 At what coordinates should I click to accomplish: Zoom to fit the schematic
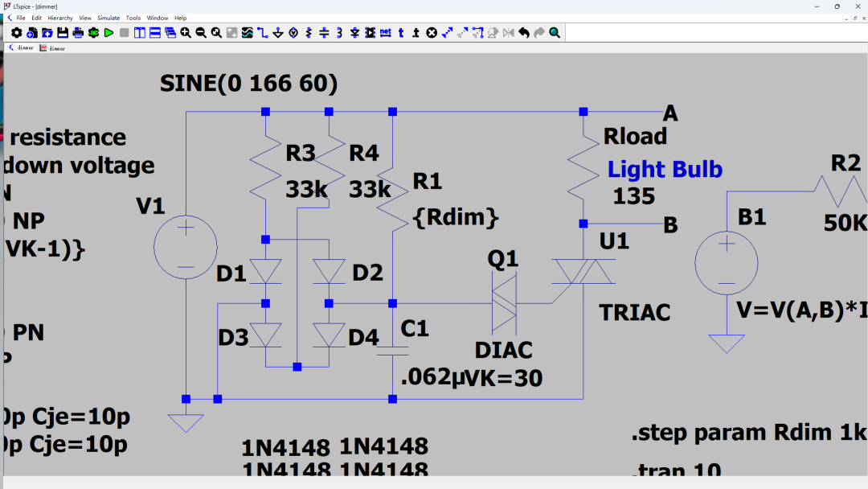click(216, 33)
